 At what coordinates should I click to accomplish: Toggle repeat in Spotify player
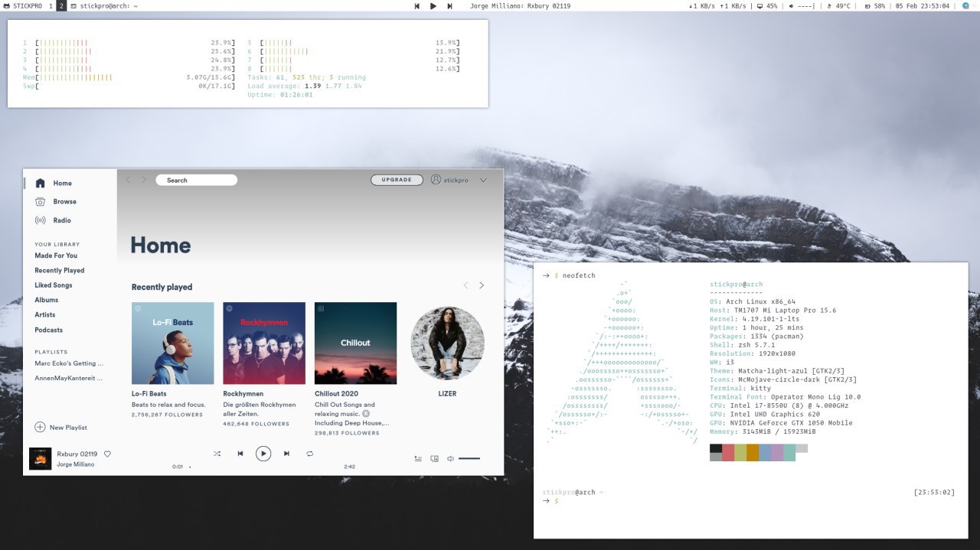click(309, 454)
